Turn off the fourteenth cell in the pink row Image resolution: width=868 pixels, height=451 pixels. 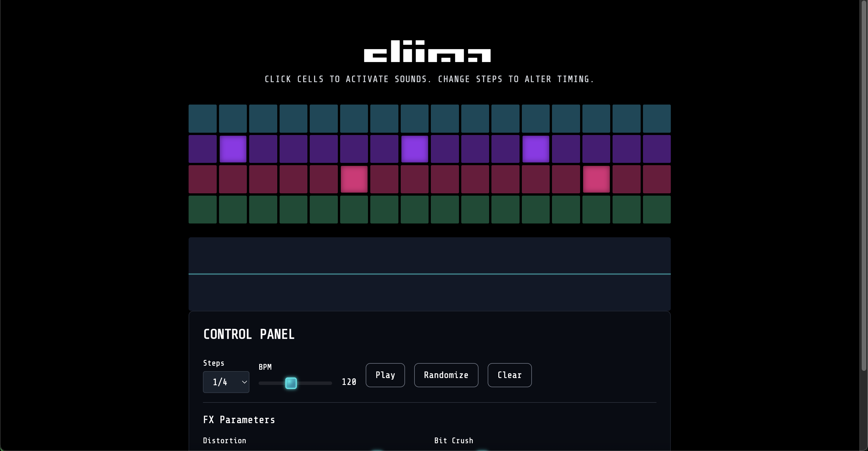pos(596,179)
